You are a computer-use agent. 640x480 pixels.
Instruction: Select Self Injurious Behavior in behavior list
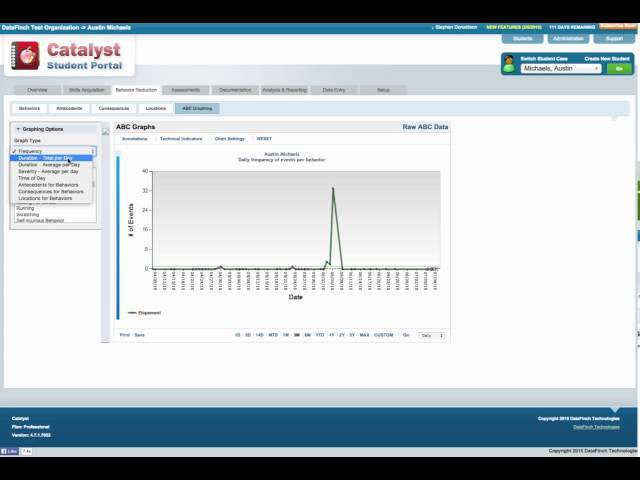(40, 220)
